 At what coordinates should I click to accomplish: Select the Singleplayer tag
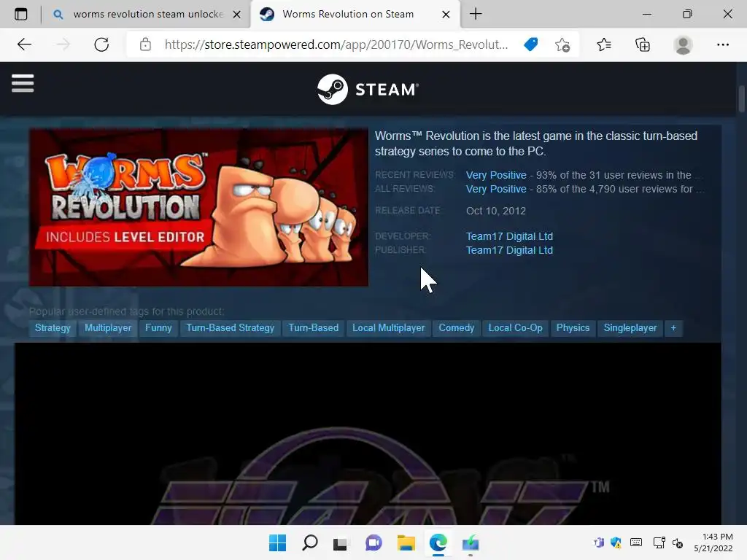point(630,327)
